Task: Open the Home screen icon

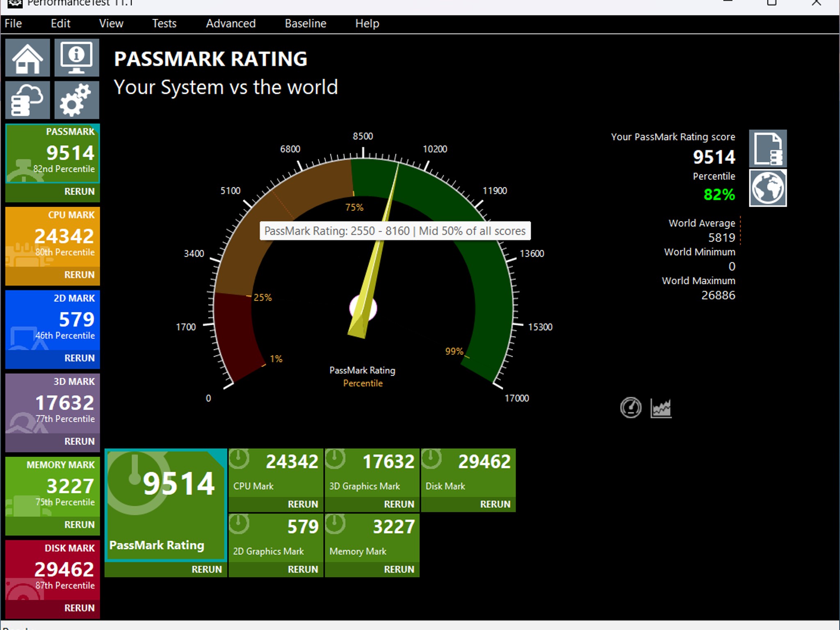Action: (27, 57)
